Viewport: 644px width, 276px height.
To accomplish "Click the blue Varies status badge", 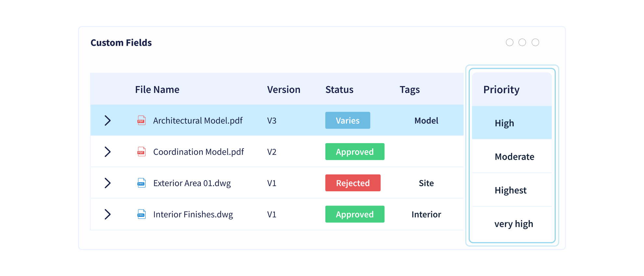I will pyautogui.click(x=348, y=120).
